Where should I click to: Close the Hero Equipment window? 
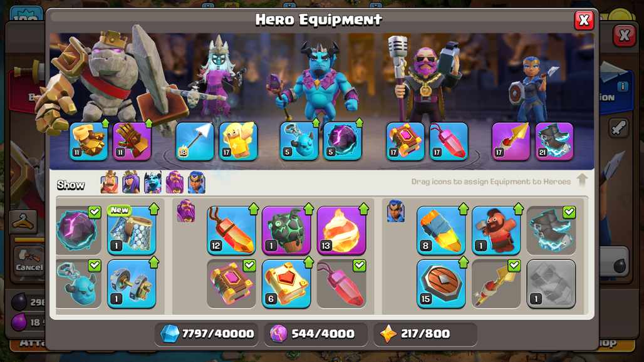[584, 20]
